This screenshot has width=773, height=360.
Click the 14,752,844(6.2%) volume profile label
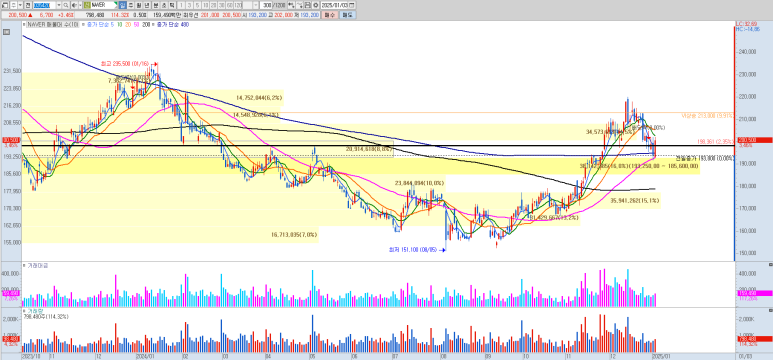click(259, 98)
